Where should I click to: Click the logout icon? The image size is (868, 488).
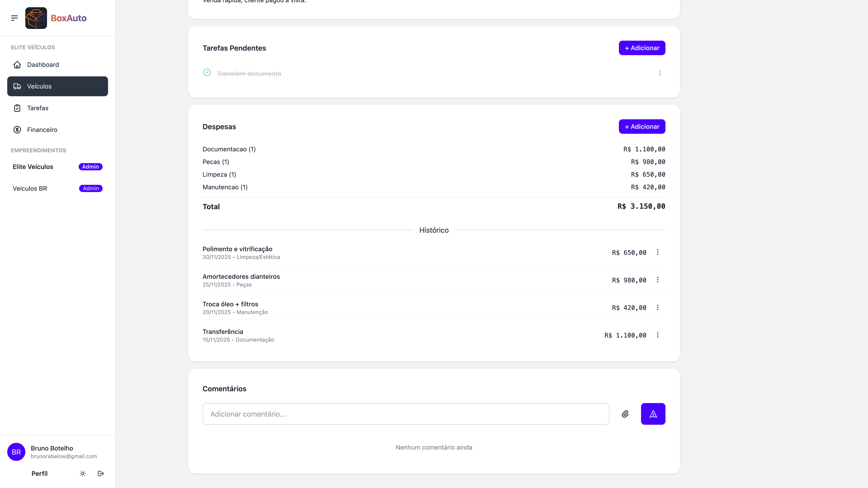[x=100, y=474]
